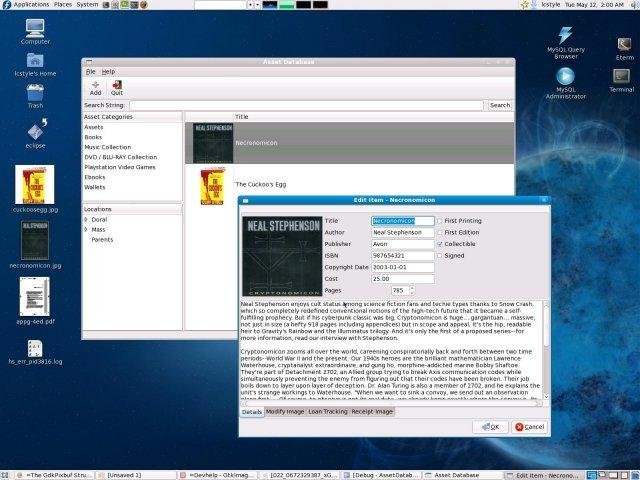Click the Fedora logo in top panel

click(x=6, y=4)
